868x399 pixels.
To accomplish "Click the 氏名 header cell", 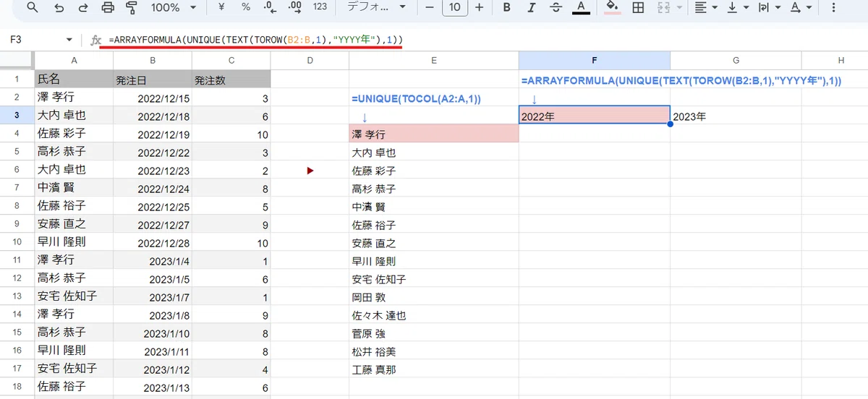I will click(74, 79).
